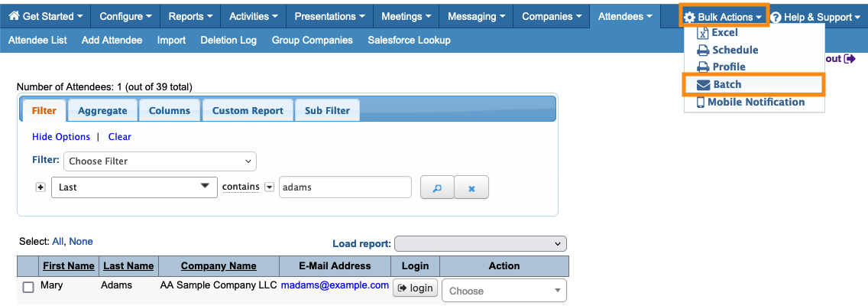Select Schedule print option in Bulk Actions
The image size is (868, 306).
734,50
